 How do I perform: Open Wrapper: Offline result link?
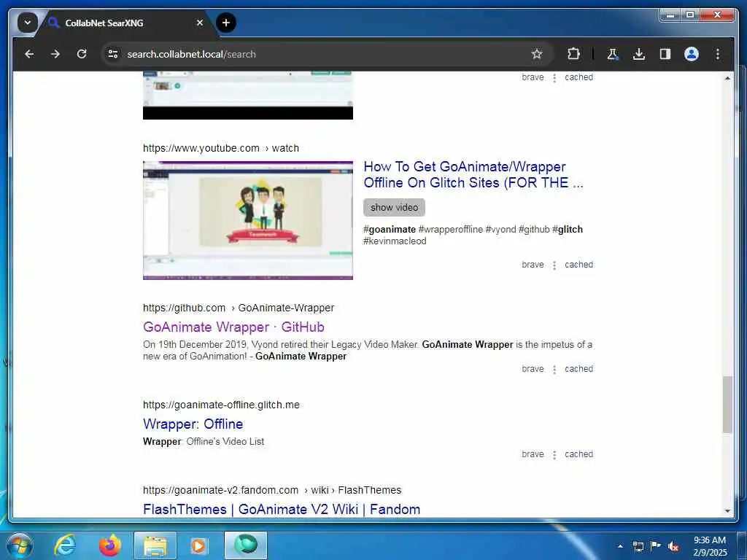pyautogui.click(x=193, y=424)
